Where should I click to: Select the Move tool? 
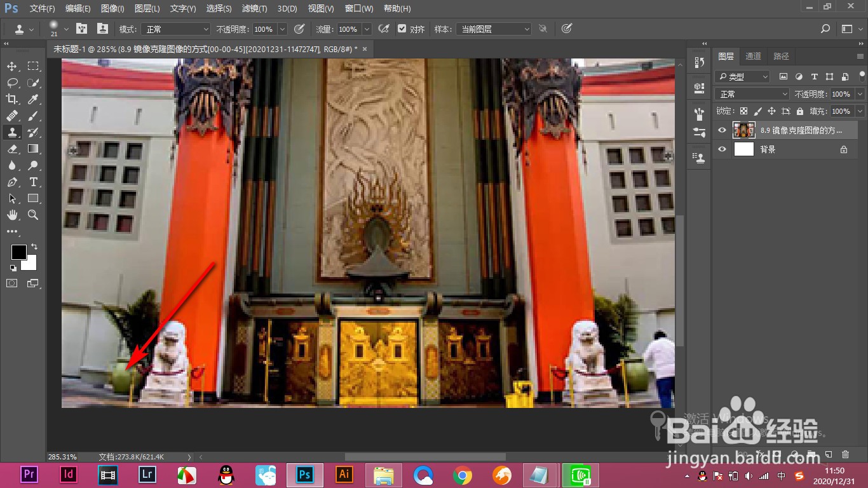pyautogui.click(x=12, y=67)
